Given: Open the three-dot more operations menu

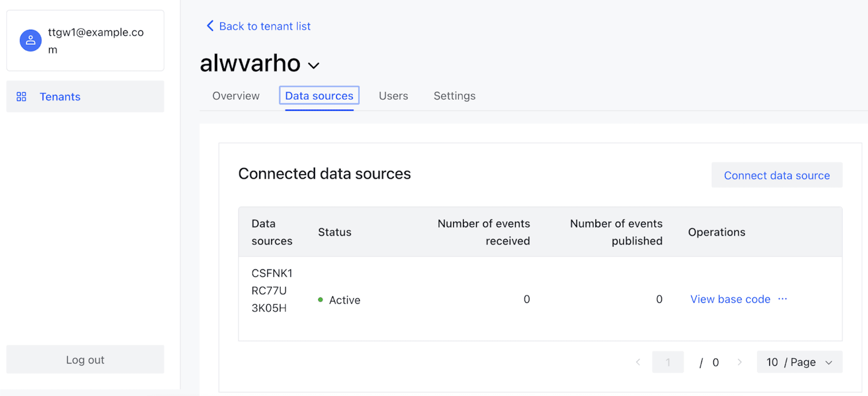Looking at the screenshot, I should tap(782, 299).
